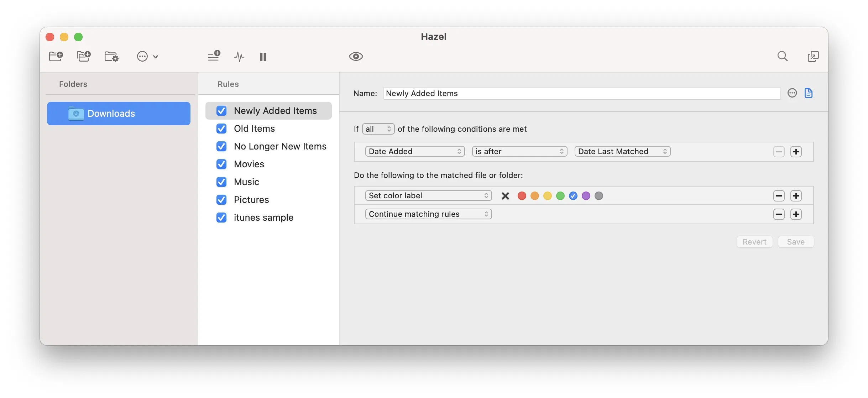Toggle the itunes sample rule off
This screenshot has height=398, width=868.
click(221, 218)
